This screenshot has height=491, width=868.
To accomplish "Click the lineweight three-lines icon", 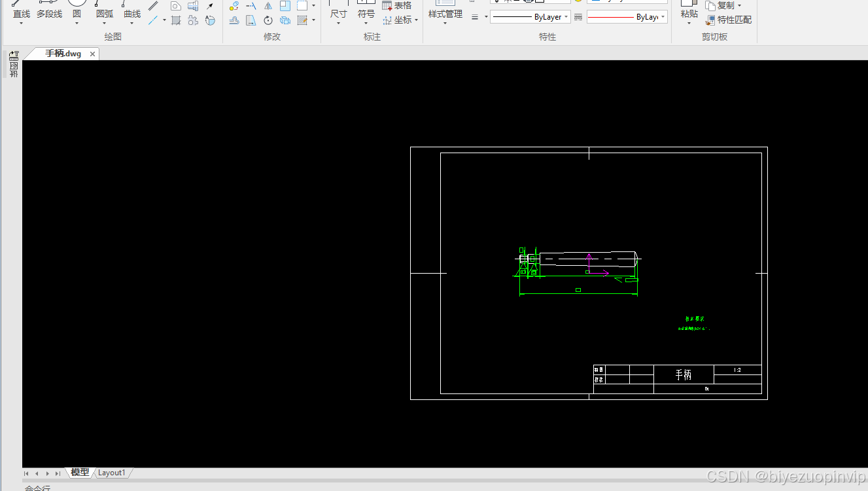I will [x=476, y=17].
